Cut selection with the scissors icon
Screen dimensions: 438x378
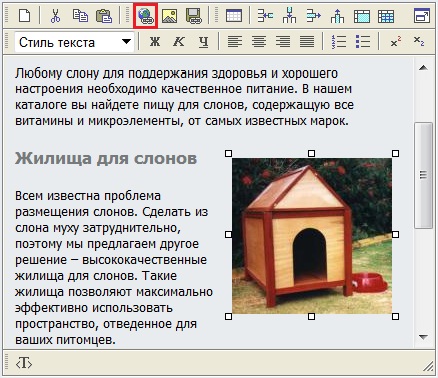(x=55, y=15)
